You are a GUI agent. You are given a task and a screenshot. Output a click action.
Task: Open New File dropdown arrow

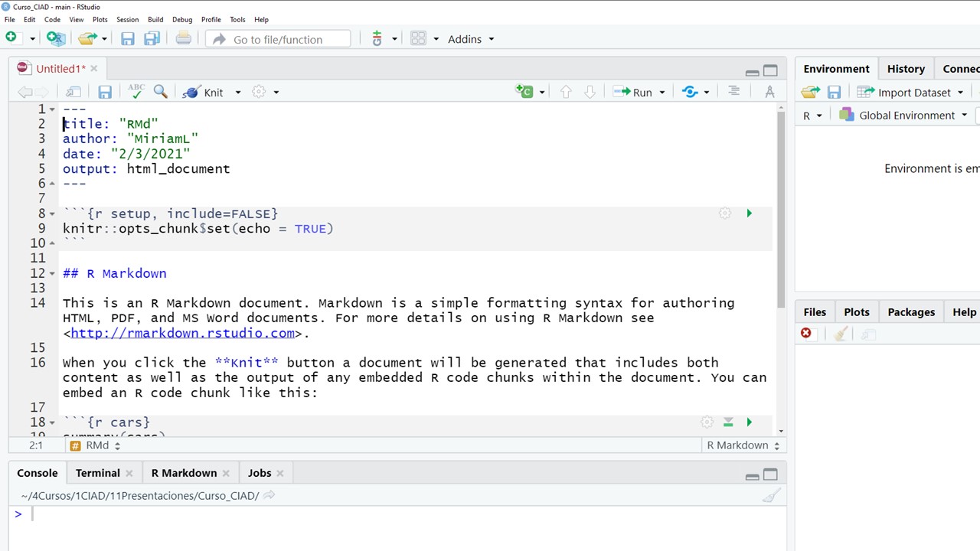[32, 39]
